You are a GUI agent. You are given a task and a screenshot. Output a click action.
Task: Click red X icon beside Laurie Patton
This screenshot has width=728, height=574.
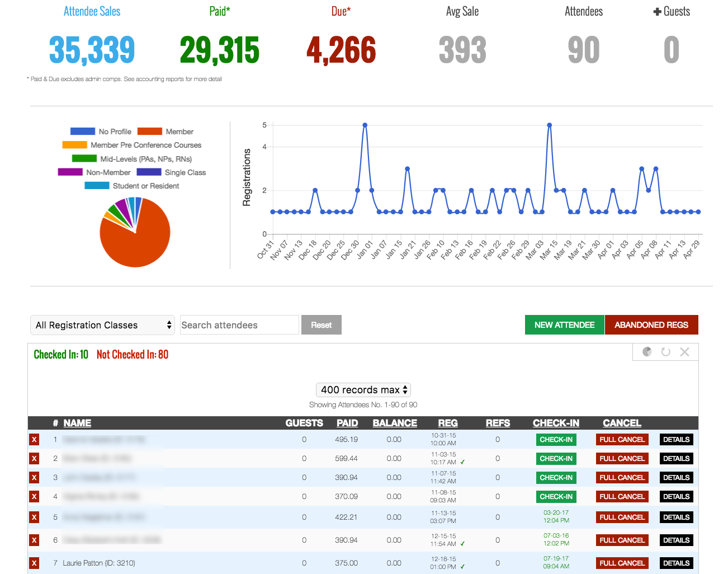point(34,563)
